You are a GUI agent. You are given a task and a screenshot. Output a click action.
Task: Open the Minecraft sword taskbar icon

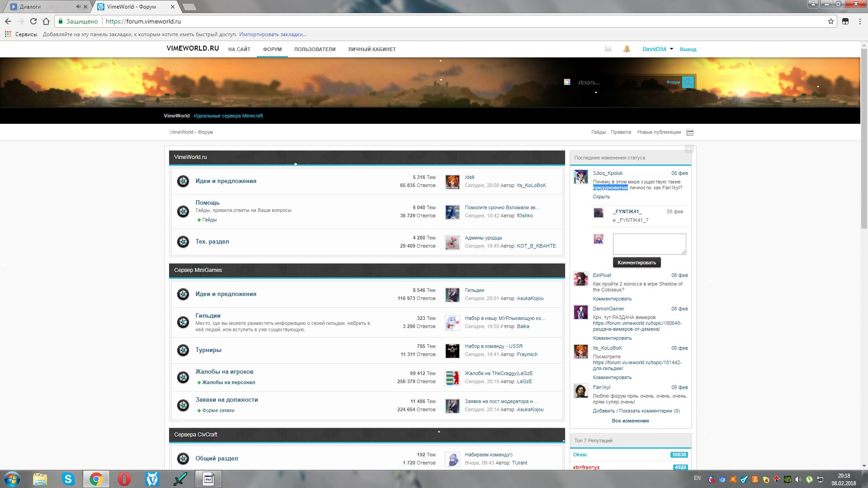pyautogui.click(x=180, y=479)
